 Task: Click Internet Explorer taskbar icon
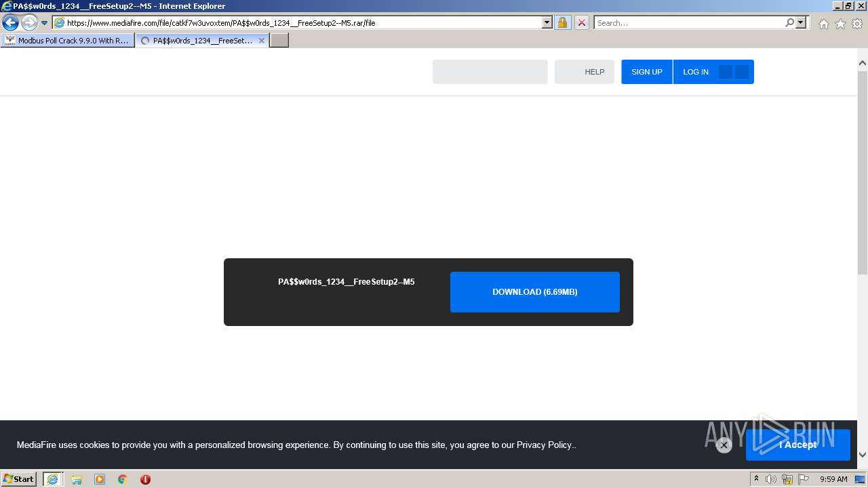[x=52, y=479]
